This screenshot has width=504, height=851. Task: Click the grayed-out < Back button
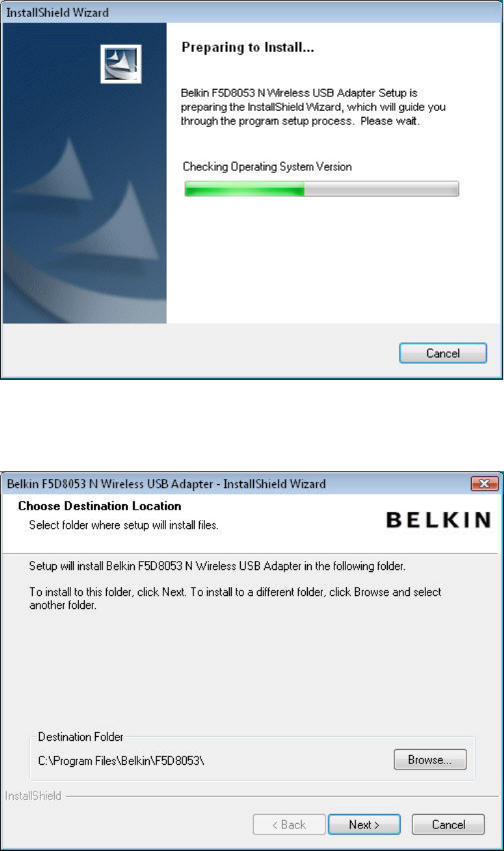pyautogui.click(x=289, y=824)
